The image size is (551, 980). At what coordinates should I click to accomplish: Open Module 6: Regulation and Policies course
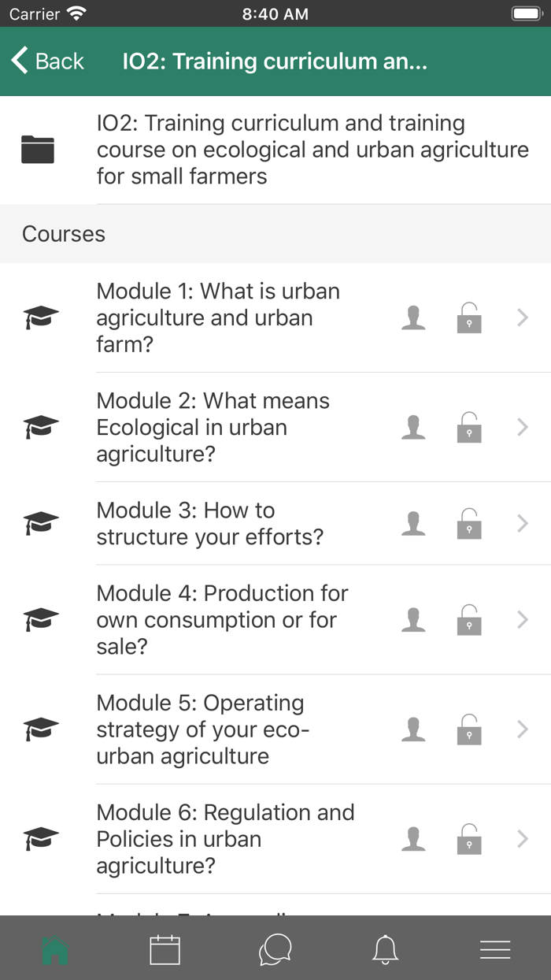pos(225,838)
